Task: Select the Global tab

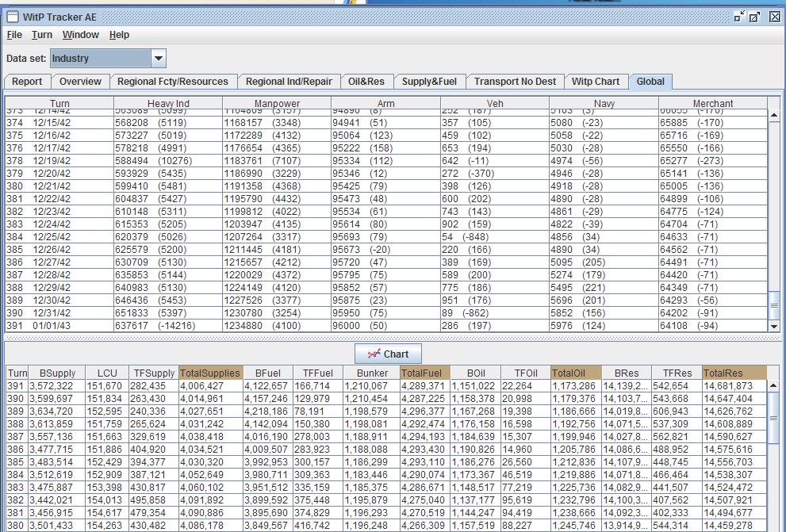Action: click(650, 82)
